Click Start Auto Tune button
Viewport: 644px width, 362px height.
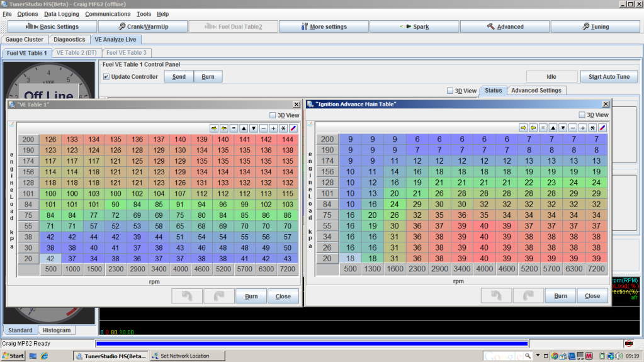pos(609,77)
